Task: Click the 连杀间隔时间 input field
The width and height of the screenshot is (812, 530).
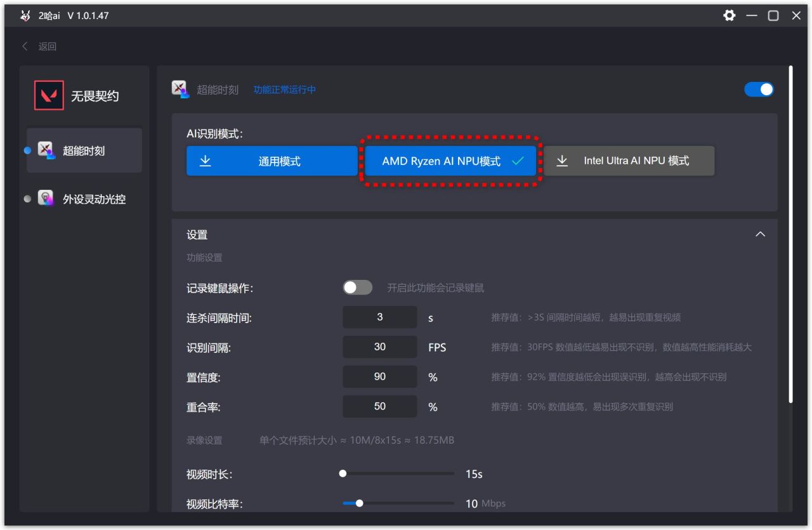Action: click(380, 317)
